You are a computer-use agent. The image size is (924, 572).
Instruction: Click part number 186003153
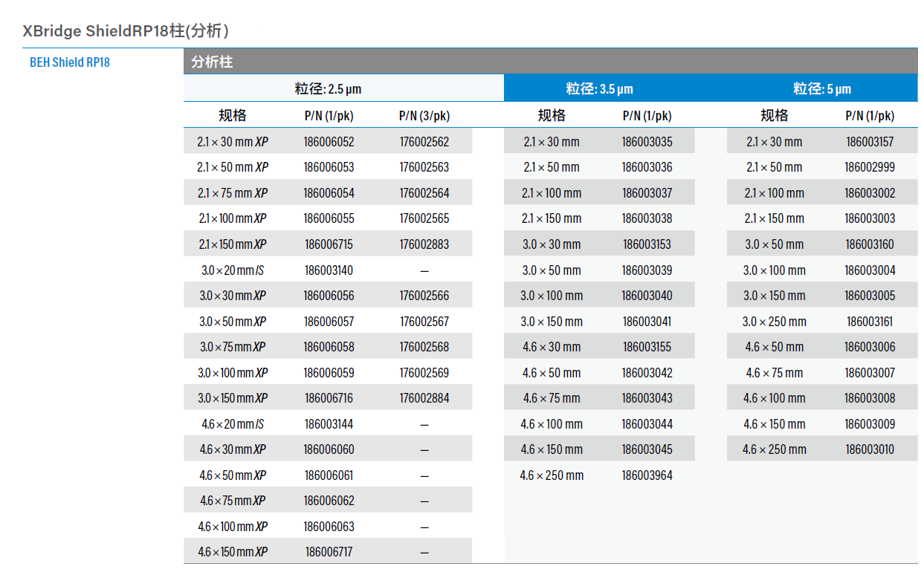click(x=647, y=244)
